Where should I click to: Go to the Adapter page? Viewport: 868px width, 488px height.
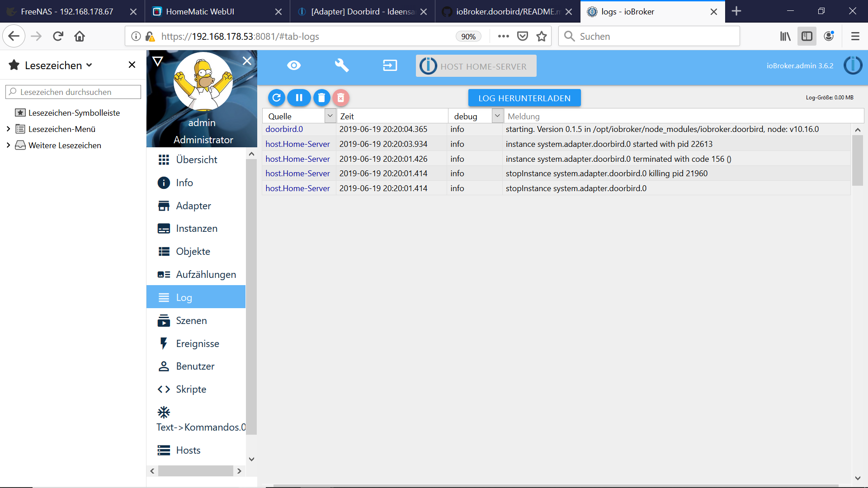pyautogui.click(x=196, y=206)
